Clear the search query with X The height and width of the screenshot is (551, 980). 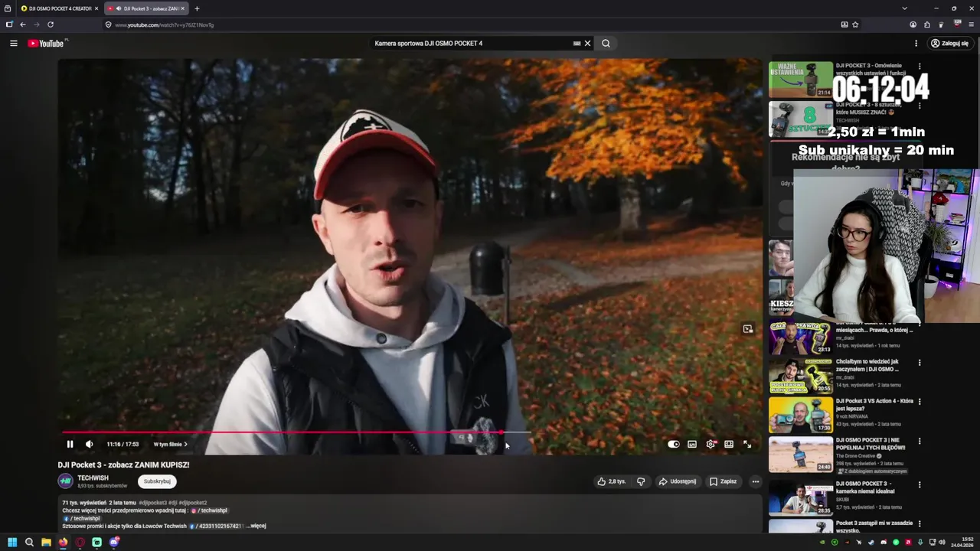pyautogui.click(x=587, y=44)
